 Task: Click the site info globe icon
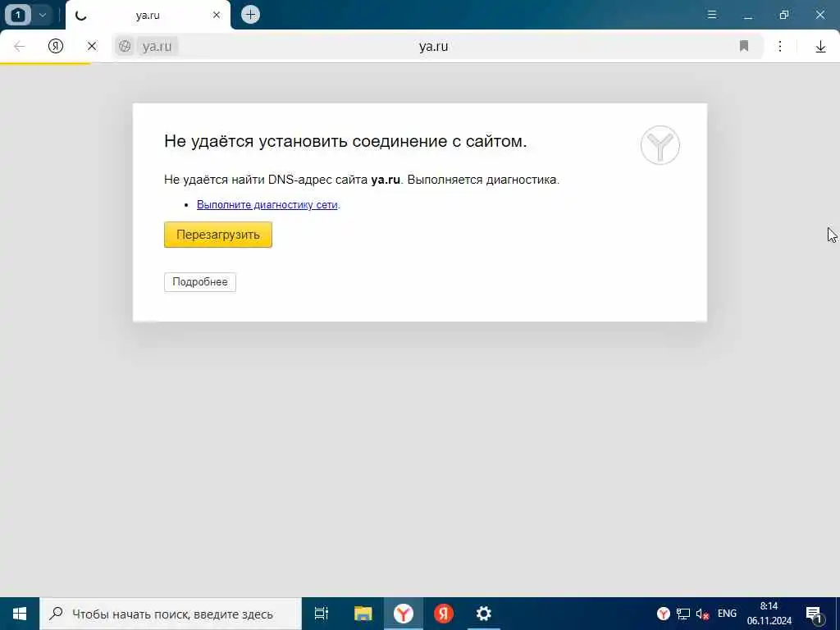pyautogui.click(x=125, y=47)
